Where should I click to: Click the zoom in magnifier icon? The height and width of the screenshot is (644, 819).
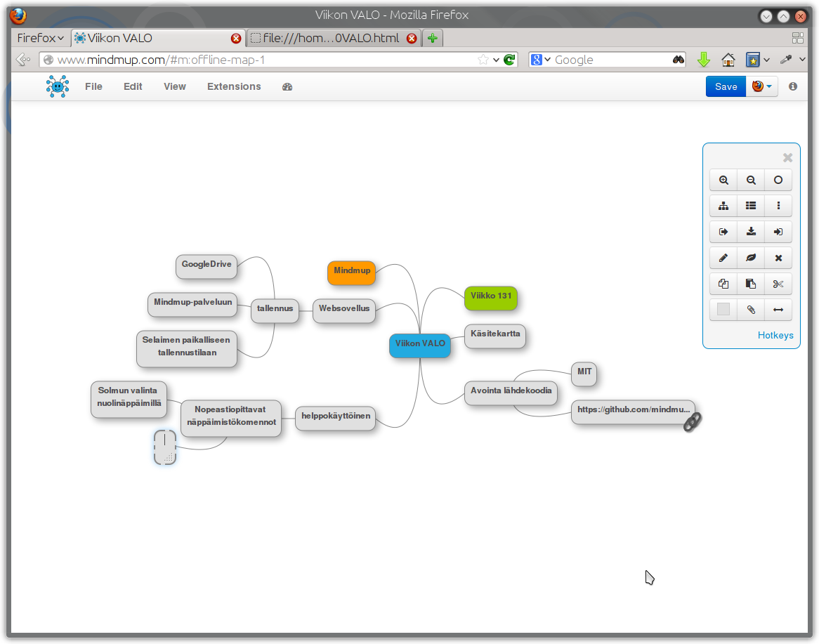[723, 180]
